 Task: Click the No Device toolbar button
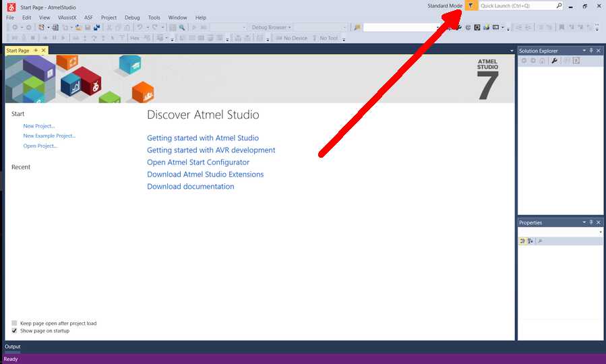coord(292,38)
